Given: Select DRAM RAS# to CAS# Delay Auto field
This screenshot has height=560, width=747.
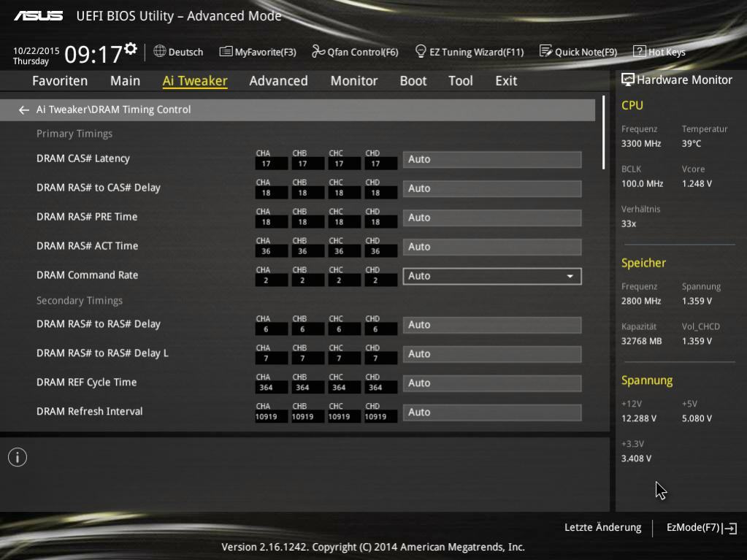Looking at the screenshot, I should point(492,188).
